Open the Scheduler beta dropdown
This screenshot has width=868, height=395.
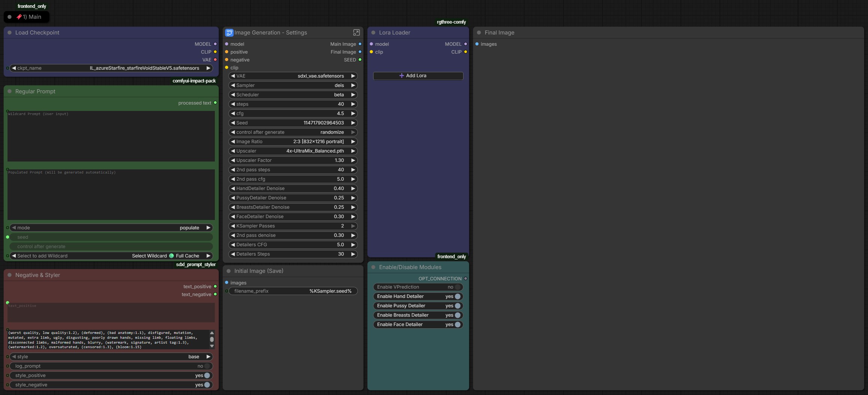(x=293, y=95)
